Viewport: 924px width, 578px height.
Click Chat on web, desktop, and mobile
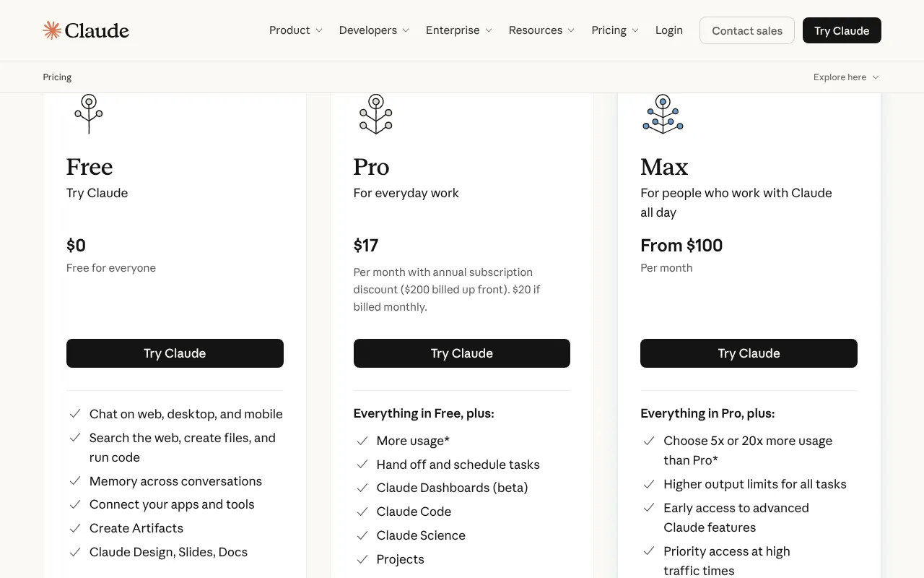(186, 414)
